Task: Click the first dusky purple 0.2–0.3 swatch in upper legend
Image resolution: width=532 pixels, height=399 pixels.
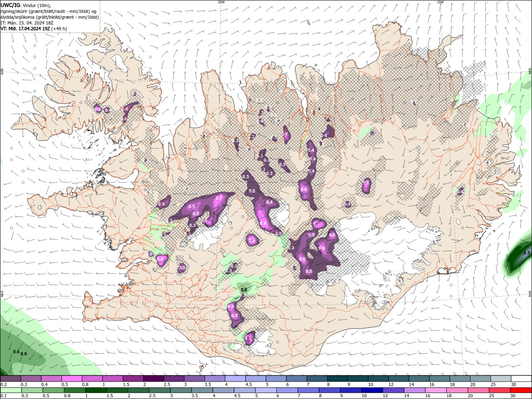Action: (x=10, y=379)
